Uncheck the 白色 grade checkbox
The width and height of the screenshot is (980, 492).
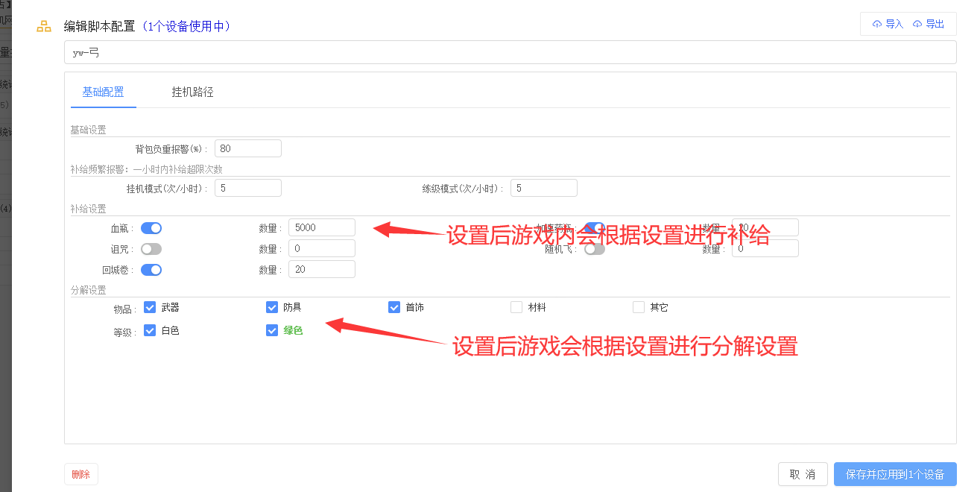pyautogui.click(x=150, y=330)
